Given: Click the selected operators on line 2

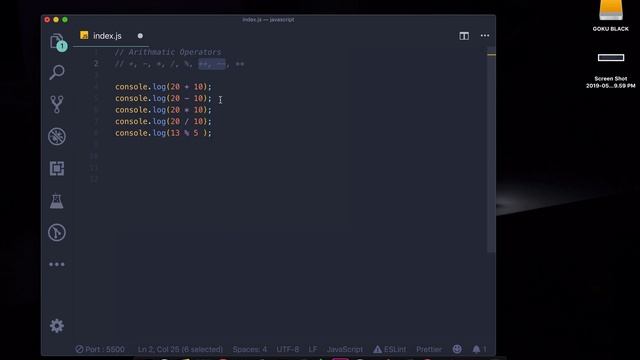Looking at the screenshot, I should click(x=212, y=64).
